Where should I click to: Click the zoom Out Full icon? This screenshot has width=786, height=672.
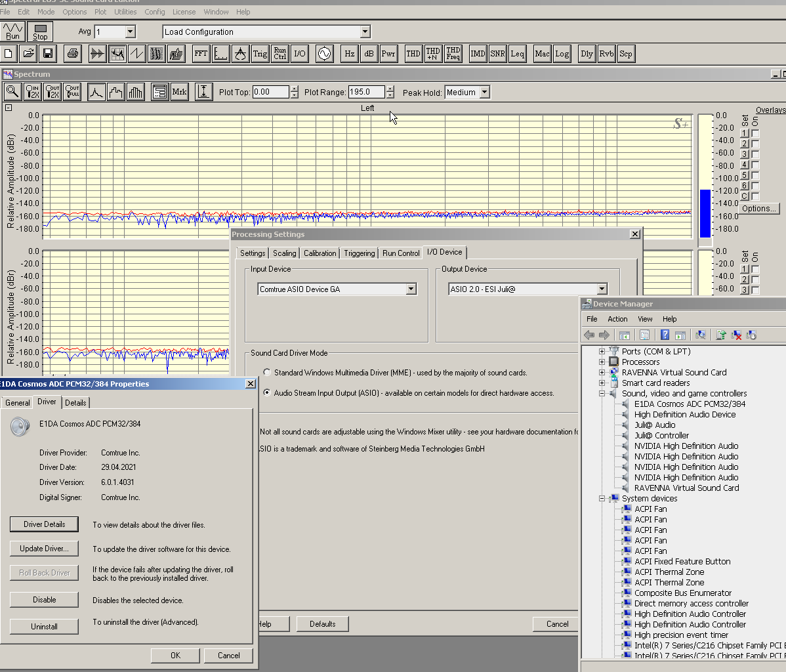pos(73,93)
